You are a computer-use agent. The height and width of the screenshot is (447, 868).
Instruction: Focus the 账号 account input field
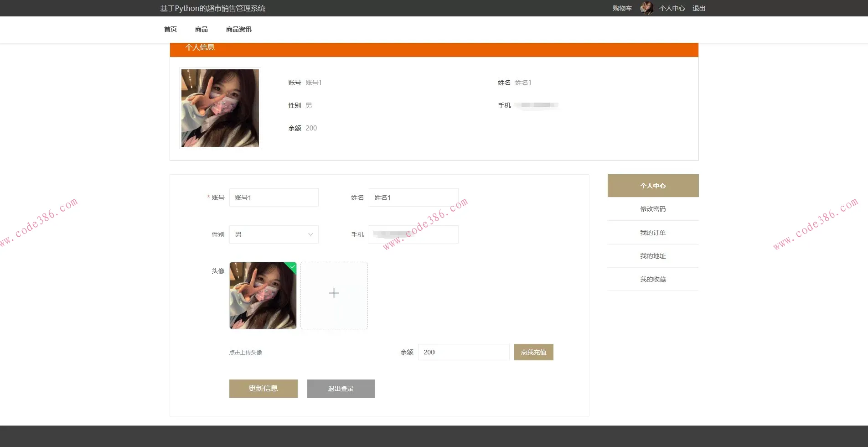[274, 198]
